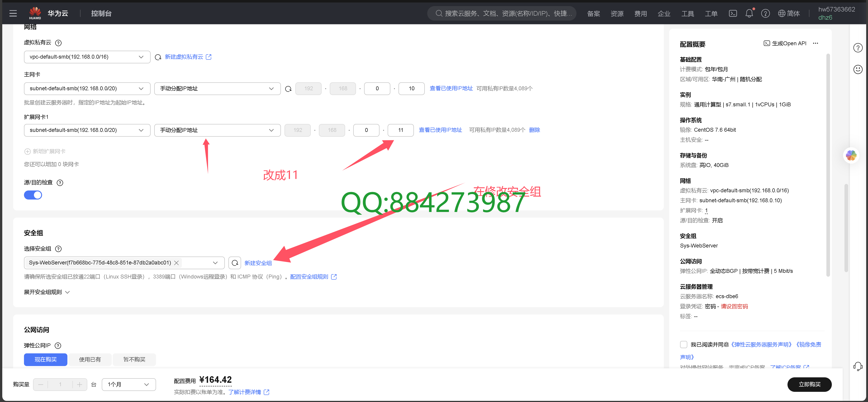Open the help question icon in top bar

point(765,14)
